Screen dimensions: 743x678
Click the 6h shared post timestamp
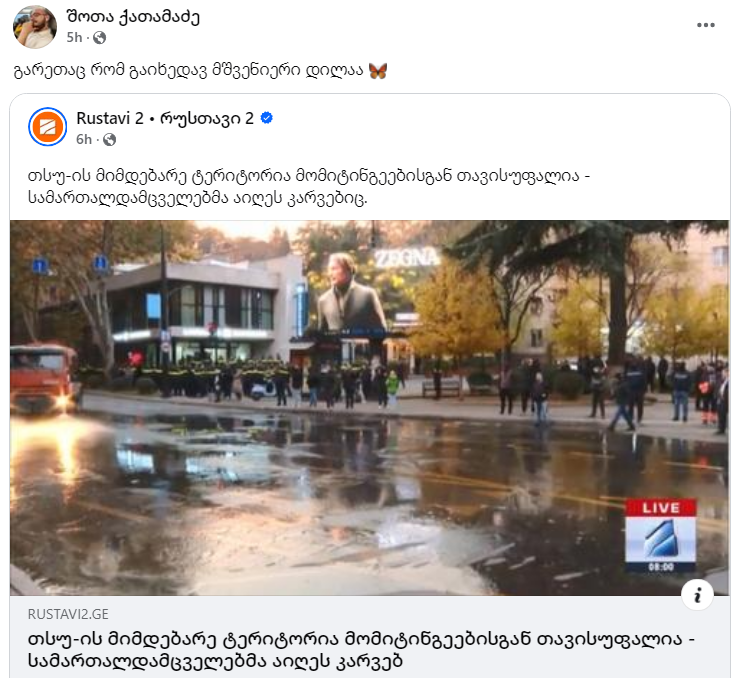(84, 139)
